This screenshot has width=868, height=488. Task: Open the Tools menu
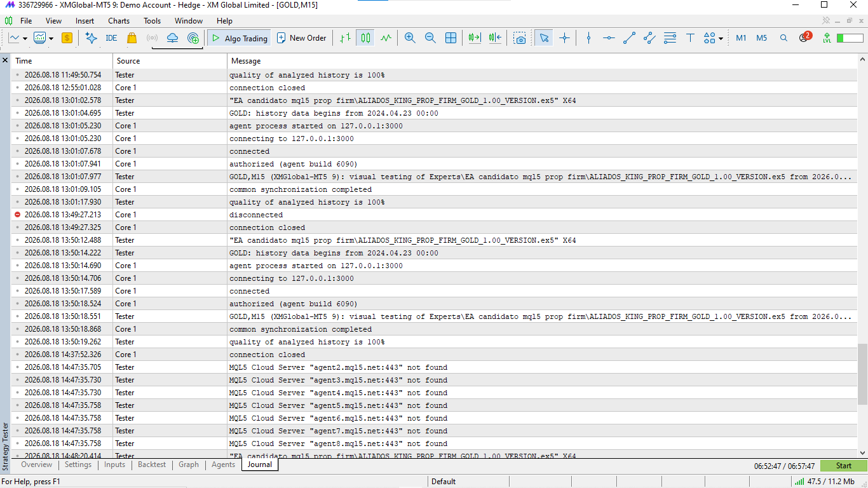[x=153, y=21]
